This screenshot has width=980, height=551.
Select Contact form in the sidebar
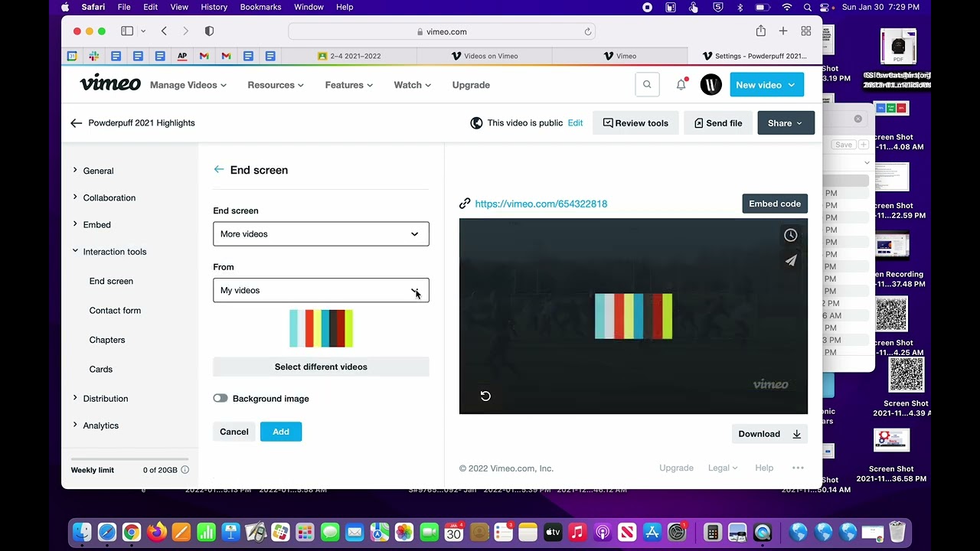[x=115, y=310]
